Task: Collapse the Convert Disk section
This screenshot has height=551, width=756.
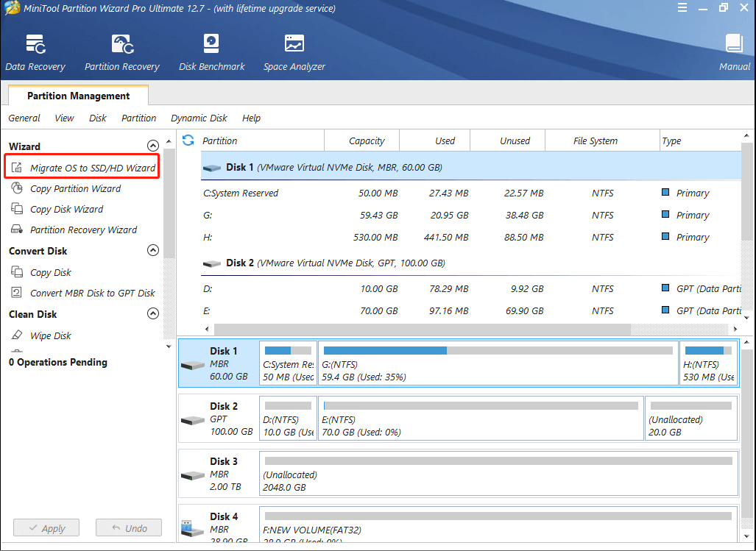Action: click(153, 250)
